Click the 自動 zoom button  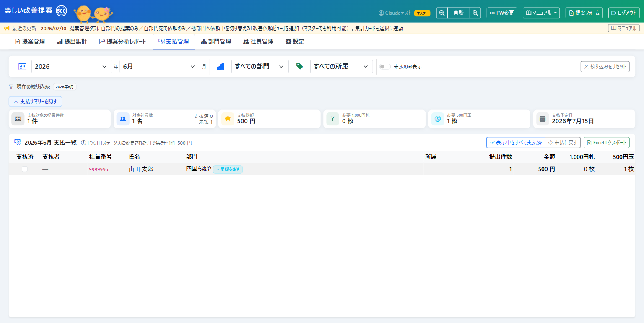click(x=459, y=13)
